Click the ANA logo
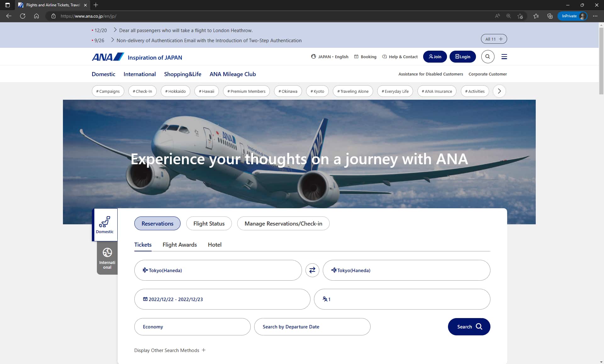This screenshot has height=364, width=604. tap(108, 57)
